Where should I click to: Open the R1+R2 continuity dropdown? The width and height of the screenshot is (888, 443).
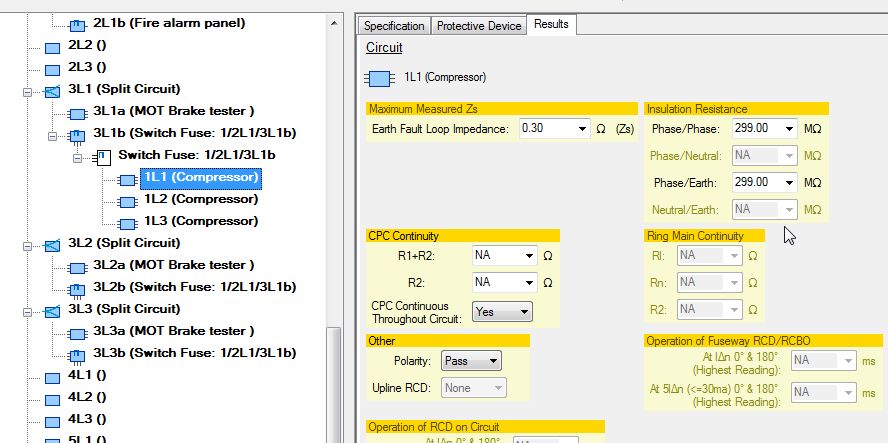pos(530,256)
